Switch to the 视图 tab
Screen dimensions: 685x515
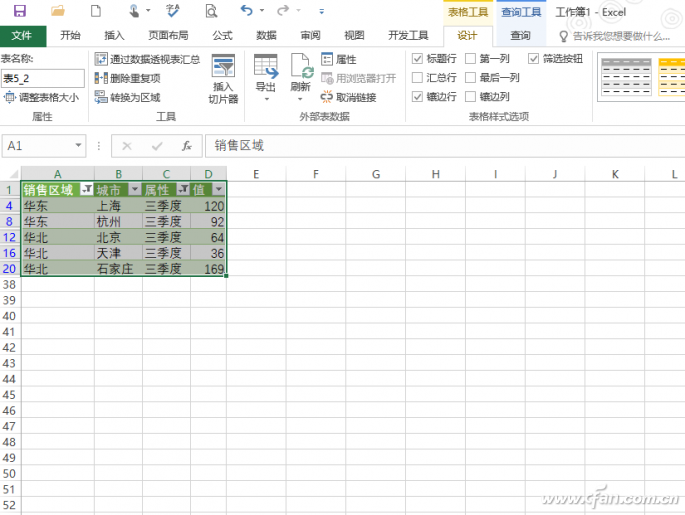point(354,36)
